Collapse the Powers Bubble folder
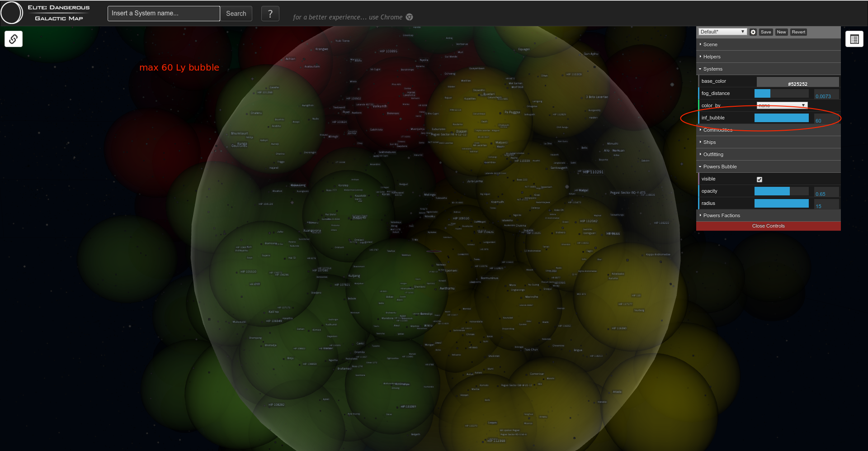The image size is (868, 451). coord(769,166)
